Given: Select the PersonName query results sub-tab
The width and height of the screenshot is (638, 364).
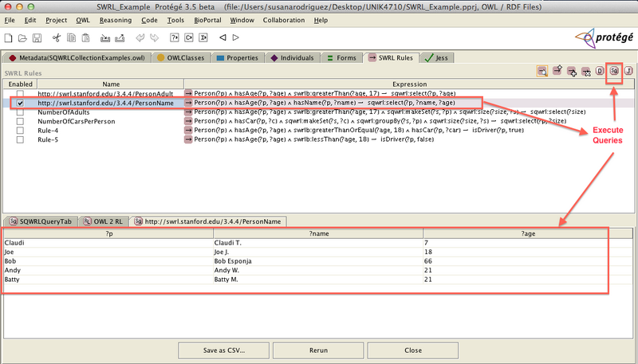Looking at the screenshot, I should coord(208,221).
